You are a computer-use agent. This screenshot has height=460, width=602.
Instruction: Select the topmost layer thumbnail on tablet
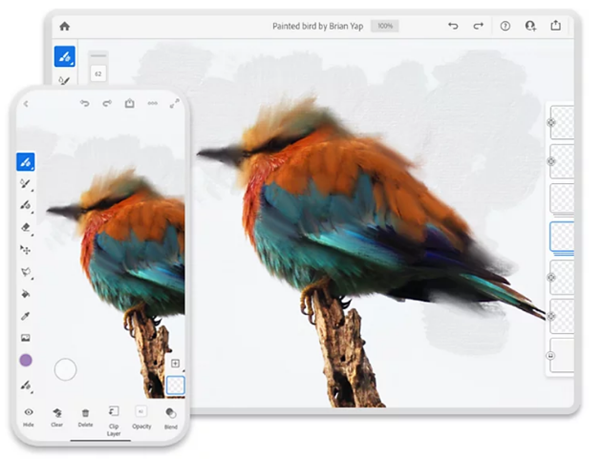pyautogui.click(x=562, y=122)
